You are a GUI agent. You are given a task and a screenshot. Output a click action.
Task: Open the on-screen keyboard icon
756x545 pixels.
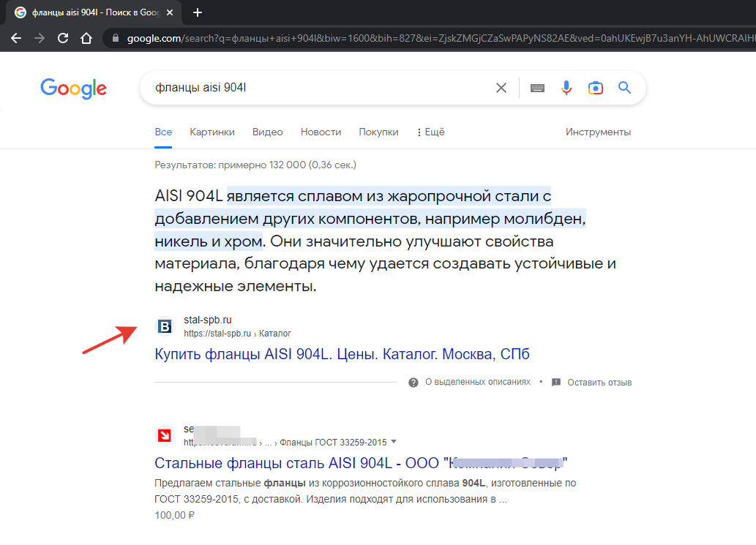click(x=537, y=88)
